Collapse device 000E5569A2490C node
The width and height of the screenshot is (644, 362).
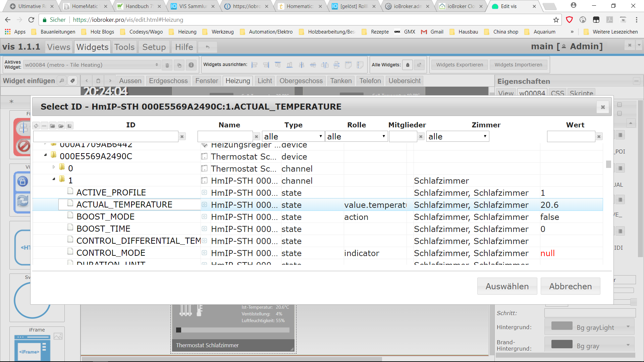click(45, 155)
